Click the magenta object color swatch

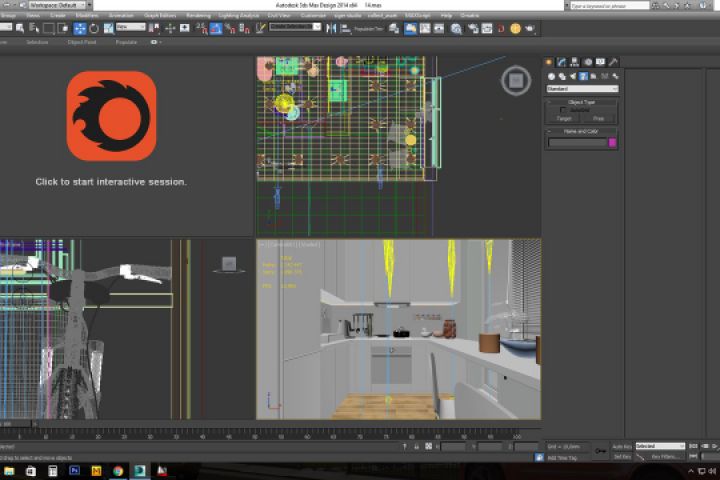613,143
